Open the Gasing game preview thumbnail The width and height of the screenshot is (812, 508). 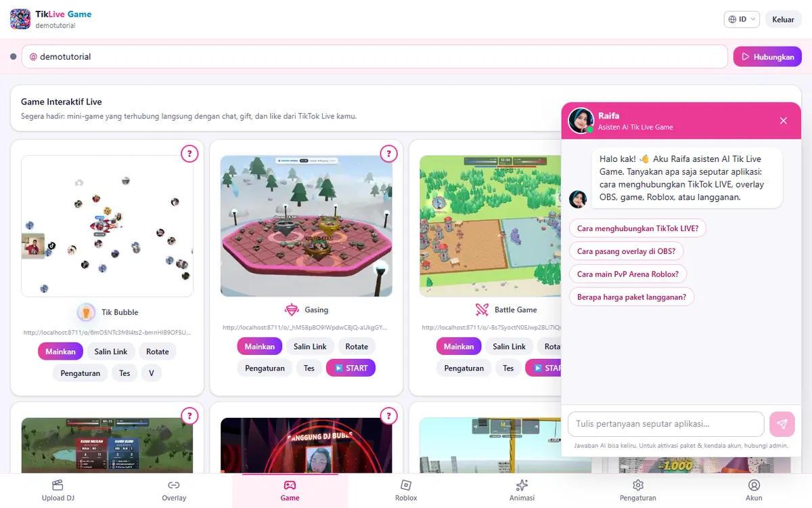click(x=307, y=226)
